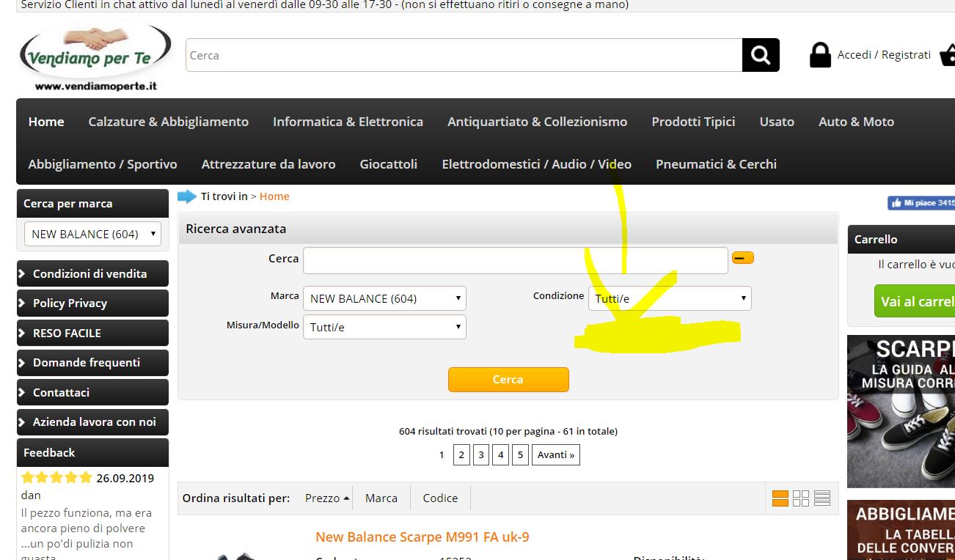Viewport: 955px width, 560px height.
Task: Click the Feedback panel header
Action: pos(92,452)
